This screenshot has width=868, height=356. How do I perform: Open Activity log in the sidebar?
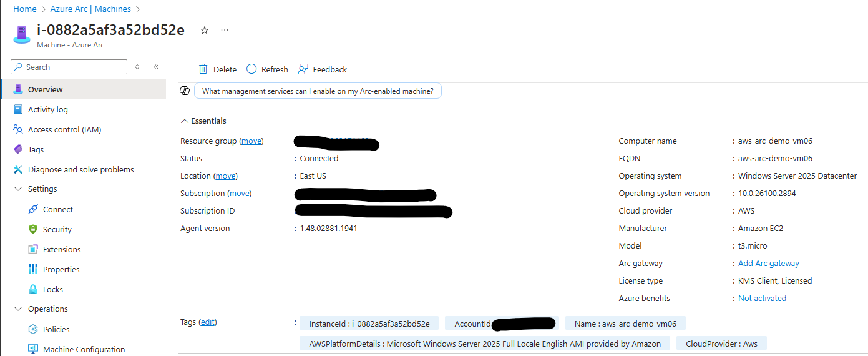pyautogui.click(x=47, y=110)
